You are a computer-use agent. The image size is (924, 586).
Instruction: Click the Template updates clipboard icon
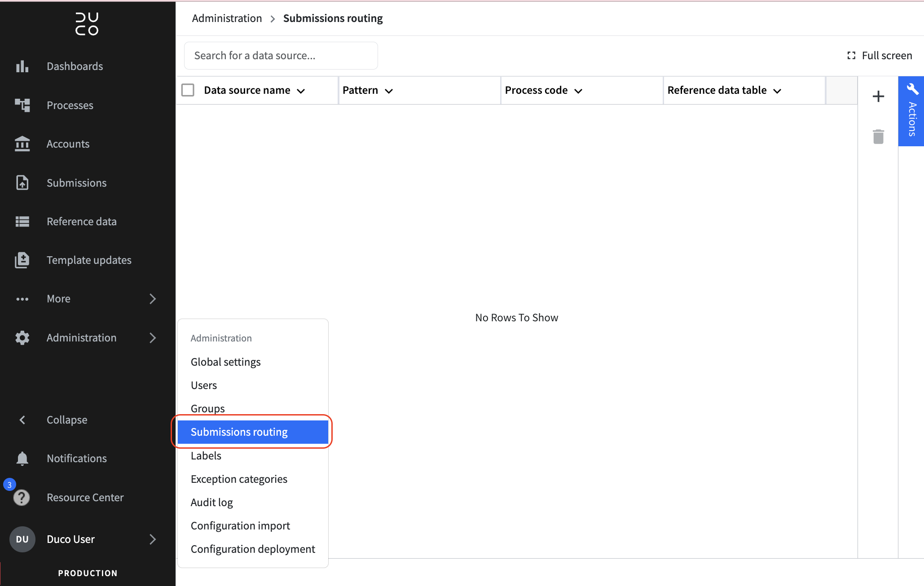click(22, 260)
